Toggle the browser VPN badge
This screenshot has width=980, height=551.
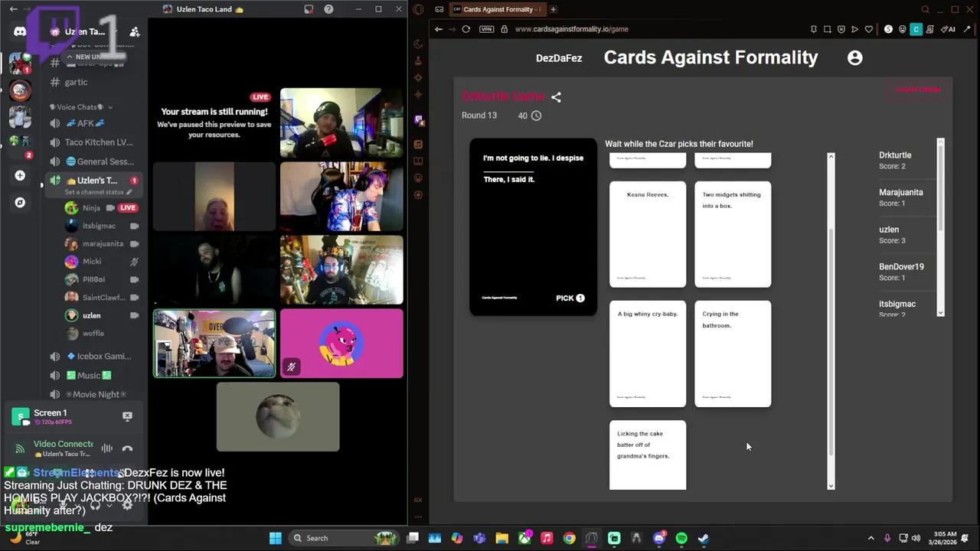(487, 29)
